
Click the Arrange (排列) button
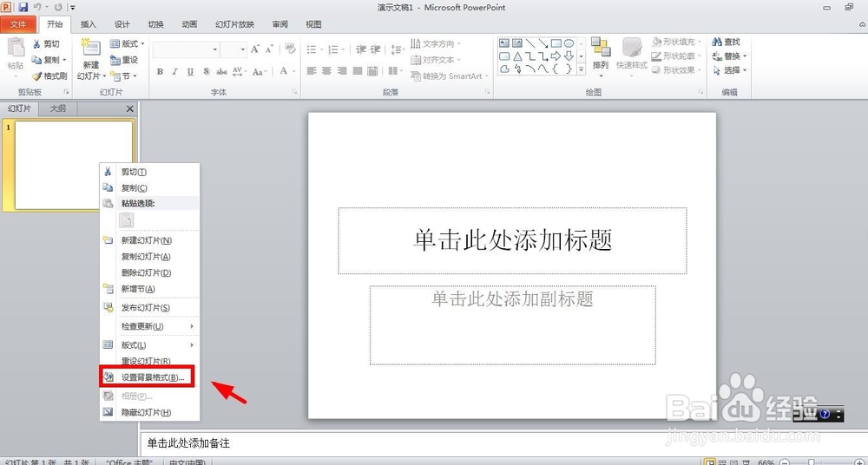600,57
